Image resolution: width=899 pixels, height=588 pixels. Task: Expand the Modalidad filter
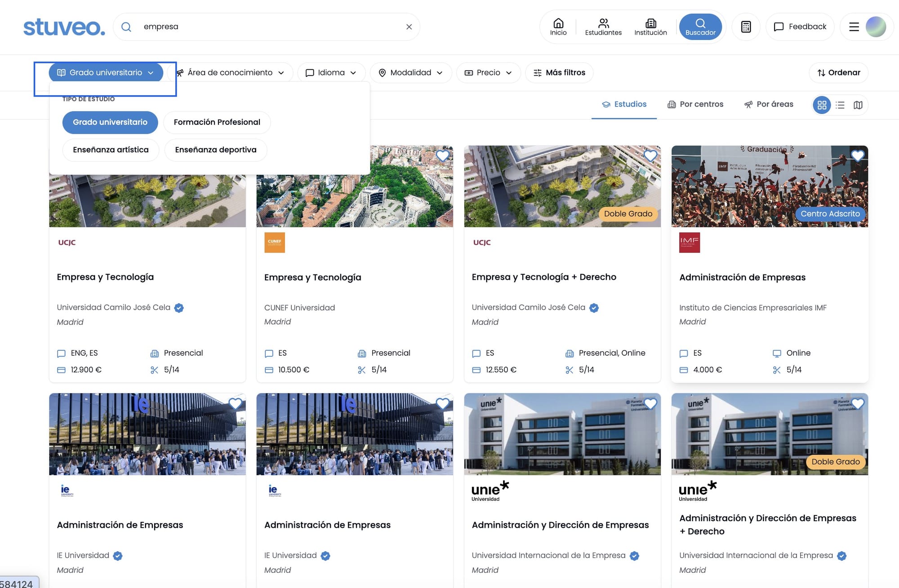[411, 73]
